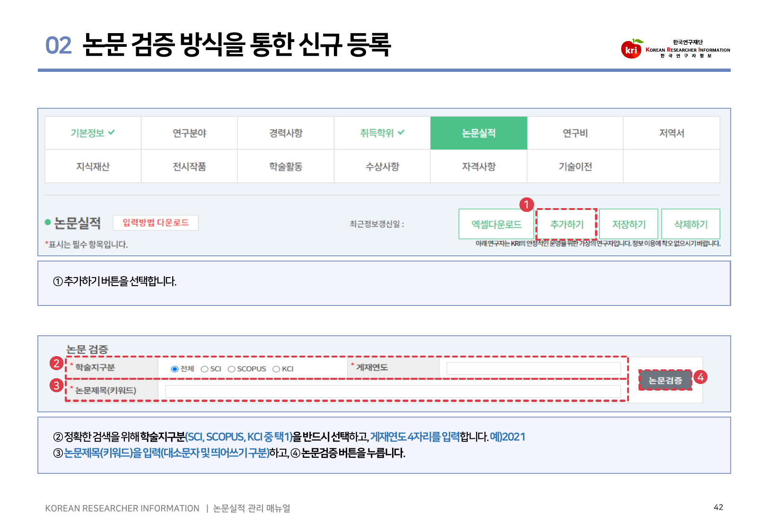The image size is (769, 532).
Task: Click the KRI apple logo
Action: pos(631,49)
